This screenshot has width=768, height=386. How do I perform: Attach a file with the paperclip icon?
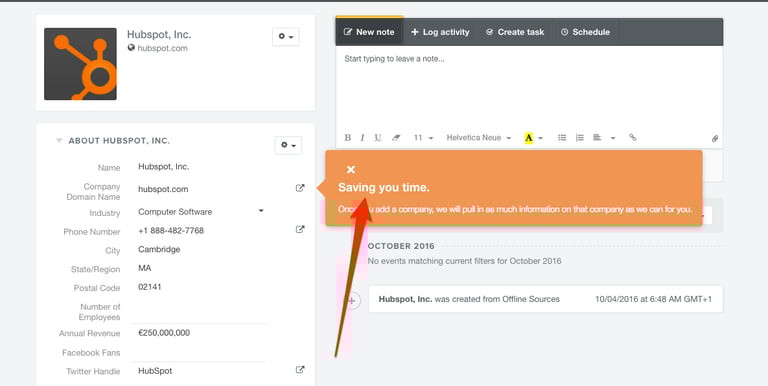click(x=715, y=139)
